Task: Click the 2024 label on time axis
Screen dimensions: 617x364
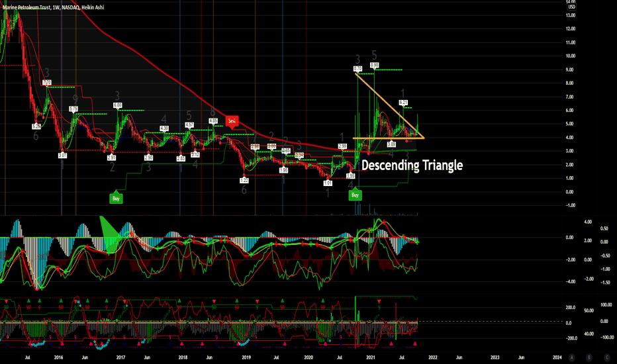Action: click(x=557, y=357)
